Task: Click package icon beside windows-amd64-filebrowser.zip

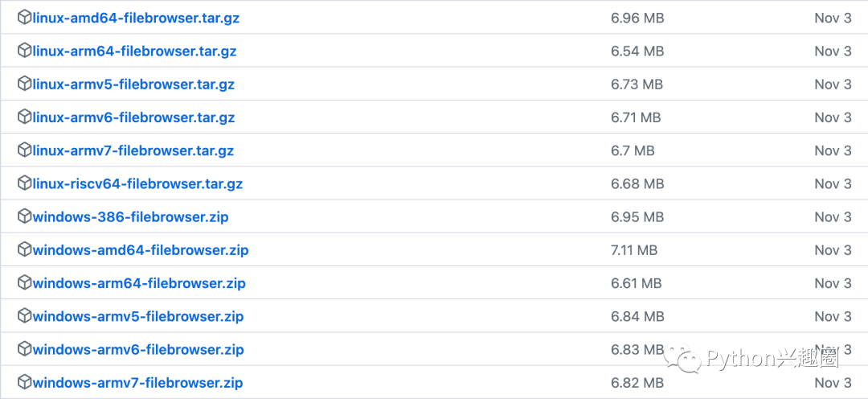Action: [24, 250]
